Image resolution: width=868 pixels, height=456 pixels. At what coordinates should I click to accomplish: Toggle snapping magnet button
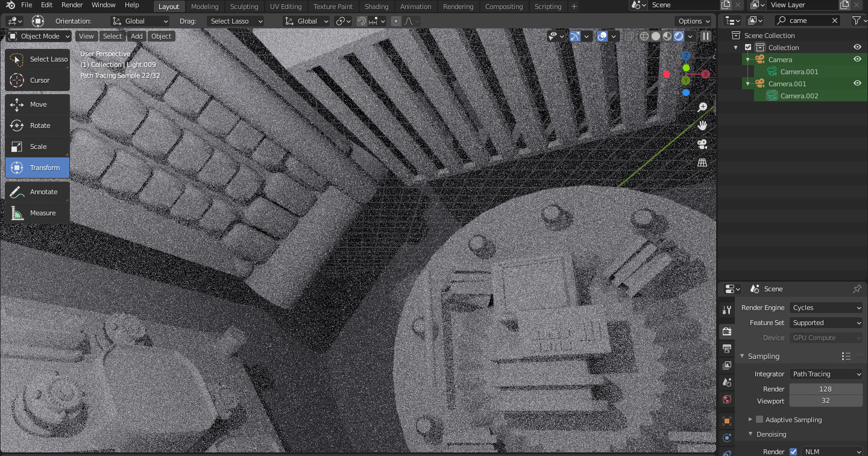click(362, 21)
